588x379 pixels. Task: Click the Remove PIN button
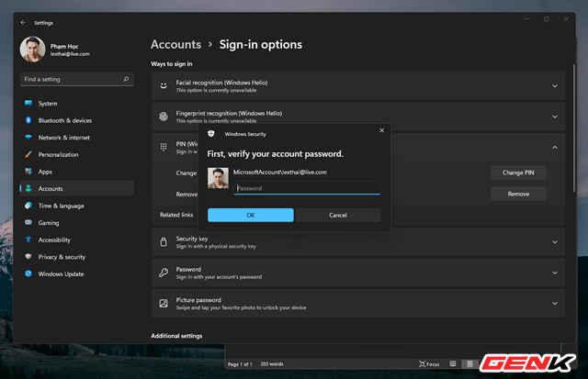(518, 194)
